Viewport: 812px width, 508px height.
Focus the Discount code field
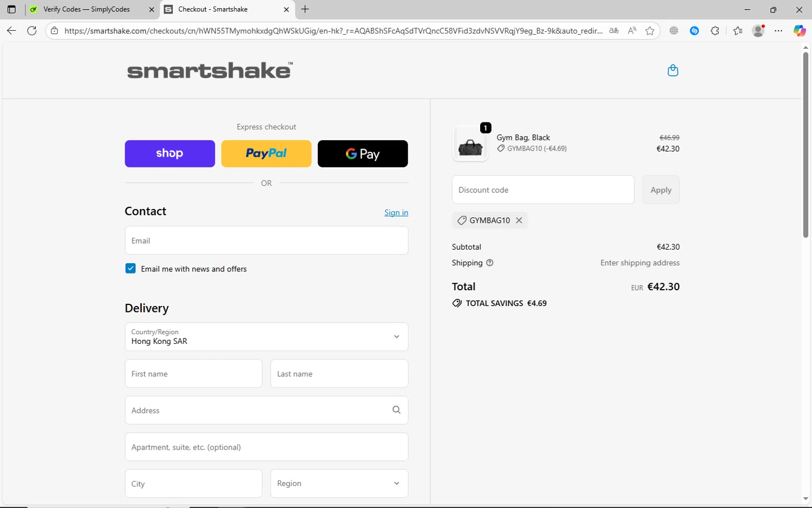click(x=543, y=190)
